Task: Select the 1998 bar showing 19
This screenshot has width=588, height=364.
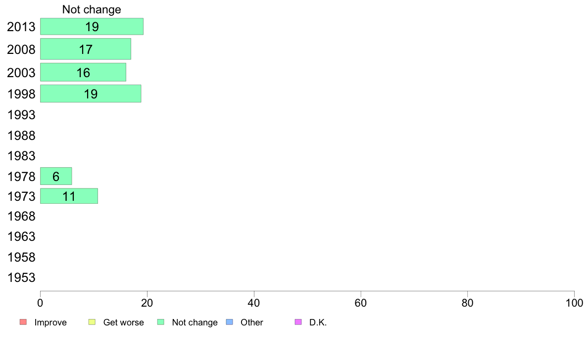Action: [91, 93]
